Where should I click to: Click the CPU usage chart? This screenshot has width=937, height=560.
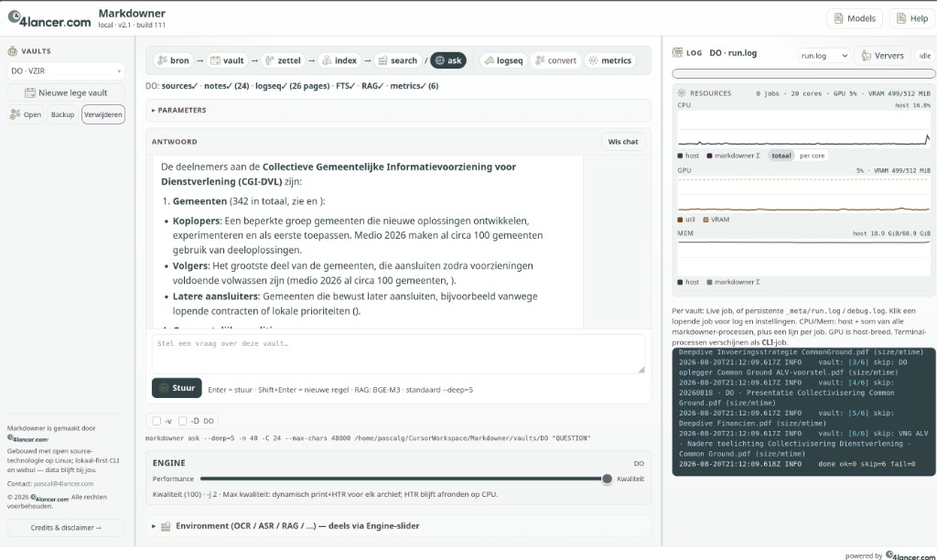(x=803, y=128)
